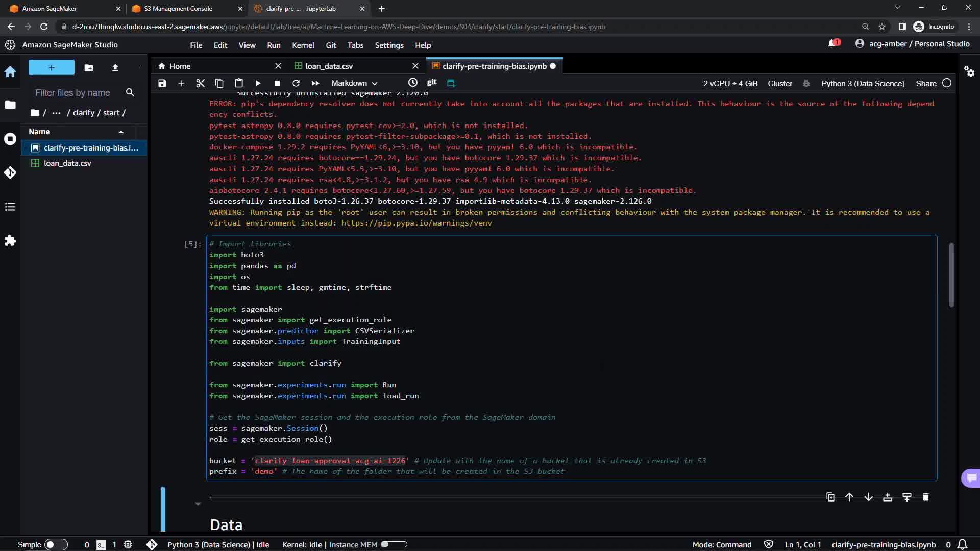Screen dimensions: 980x551
Task: Toggle the Simple mode switch
Action: click(x=56, y=544)
